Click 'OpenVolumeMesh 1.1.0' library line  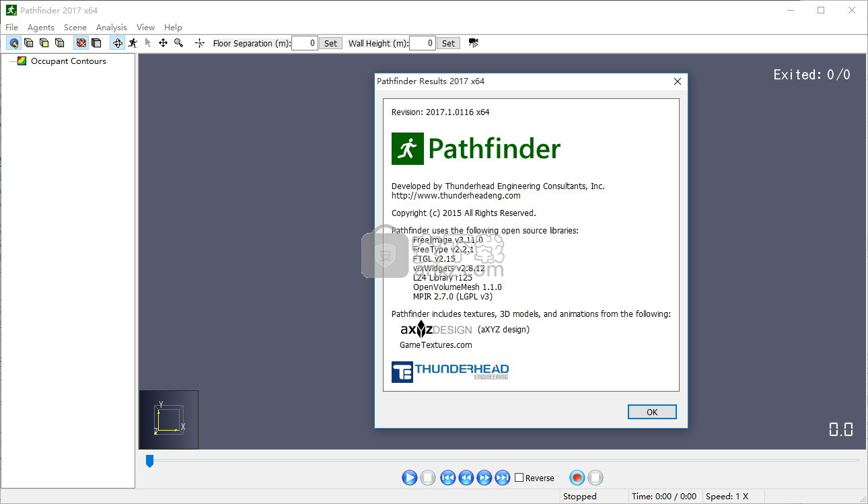point(458,287)
